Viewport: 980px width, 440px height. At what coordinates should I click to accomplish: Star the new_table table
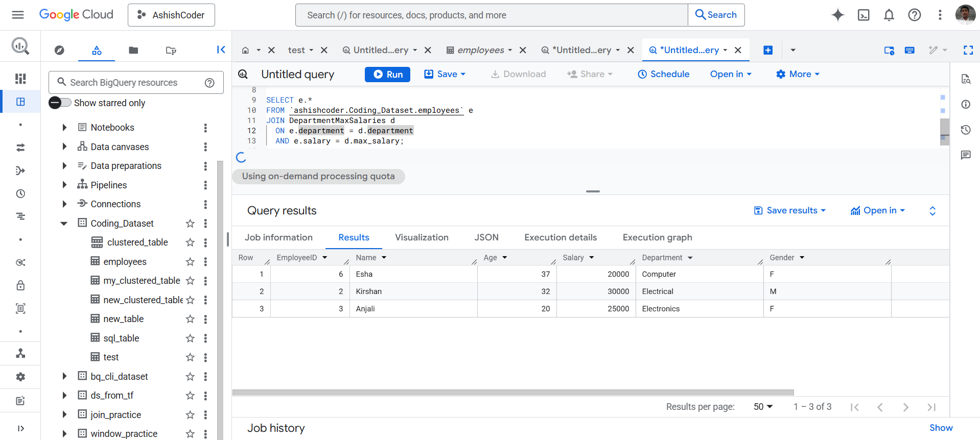point(190,319)
